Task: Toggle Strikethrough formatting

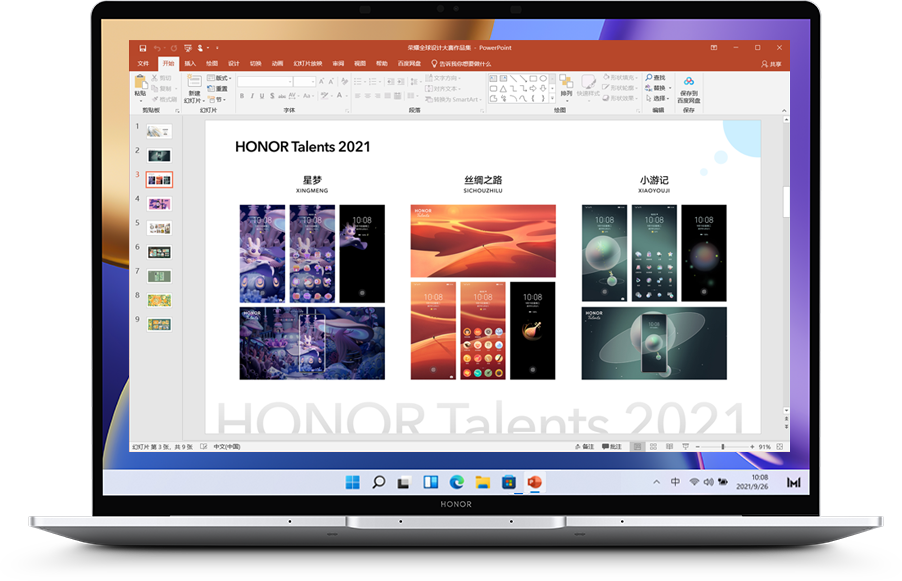Action: tap(282, 95)
